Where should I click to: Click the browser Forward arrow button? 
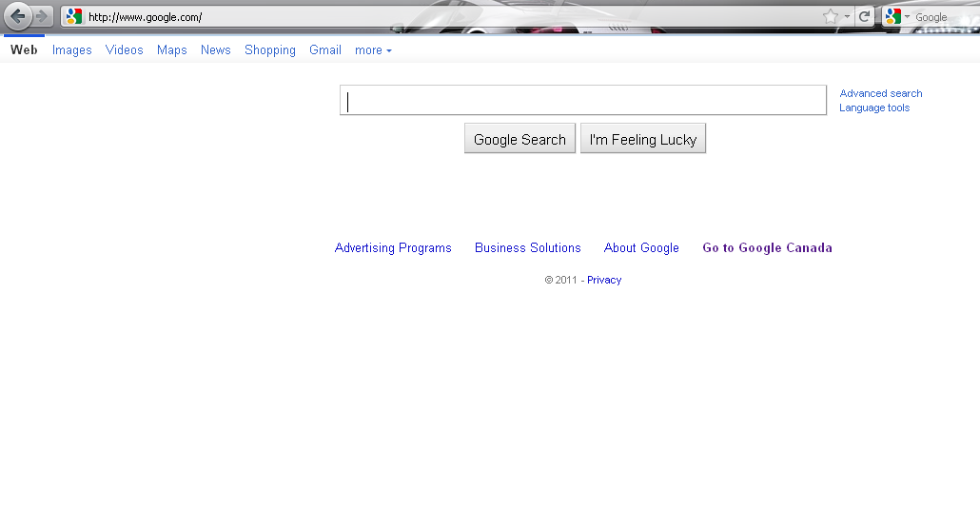[42, 16]
